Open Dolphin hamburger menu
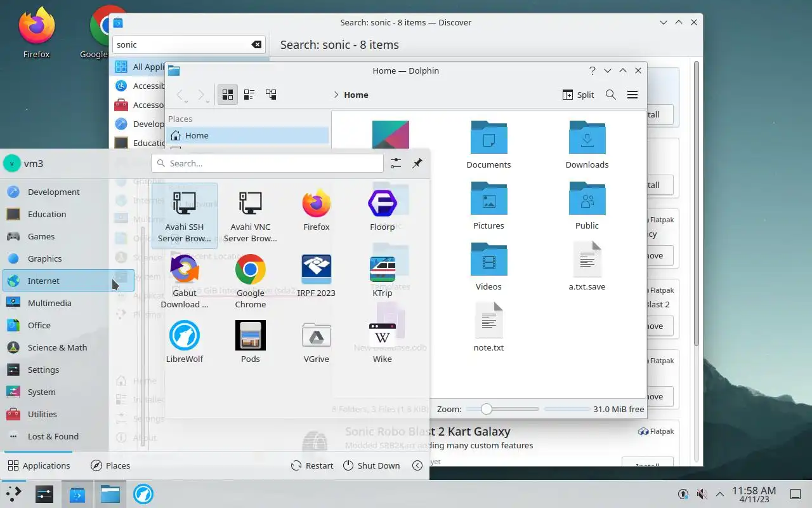The height and width of the screenshot is (508, 812). pos(632,95)
